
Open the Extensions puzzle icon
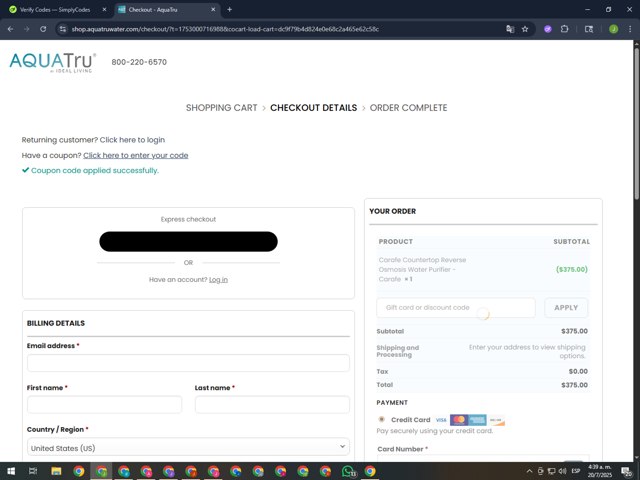tap(564, 29)
